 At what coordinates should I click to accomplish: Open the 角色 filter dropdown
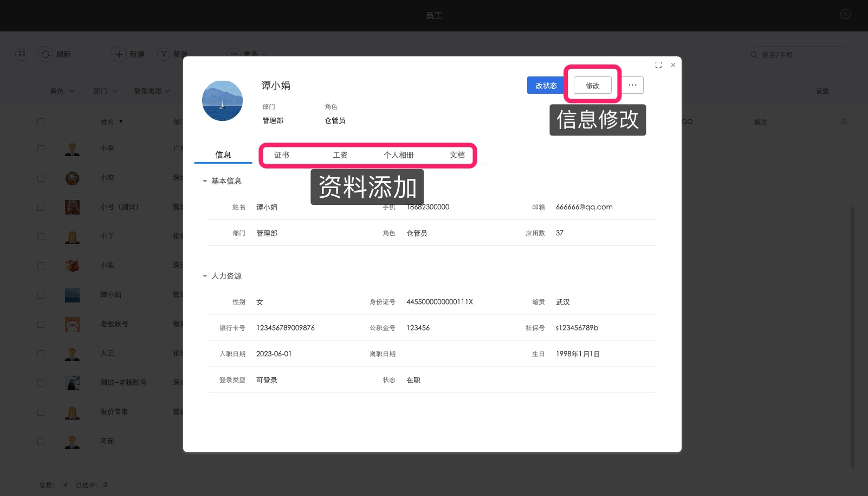click(62, 91)
